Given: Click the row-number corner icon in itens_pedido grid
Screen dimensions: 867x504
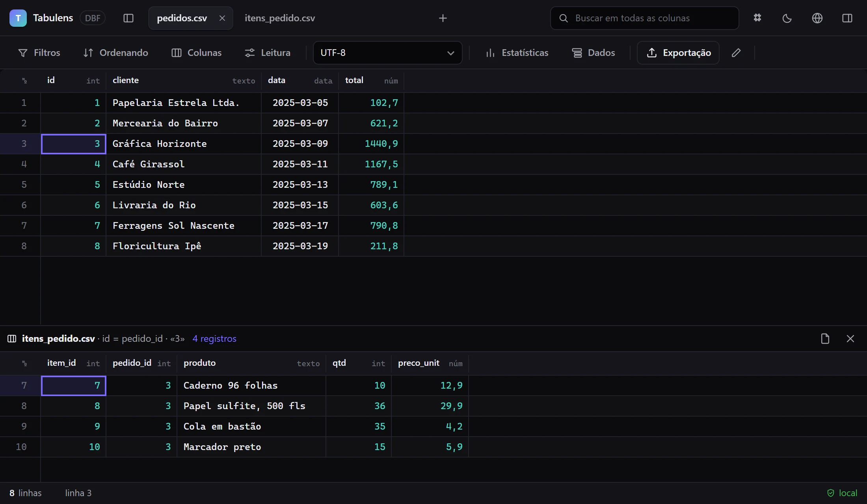Looking at the screenshot, I should pos(24,363).
